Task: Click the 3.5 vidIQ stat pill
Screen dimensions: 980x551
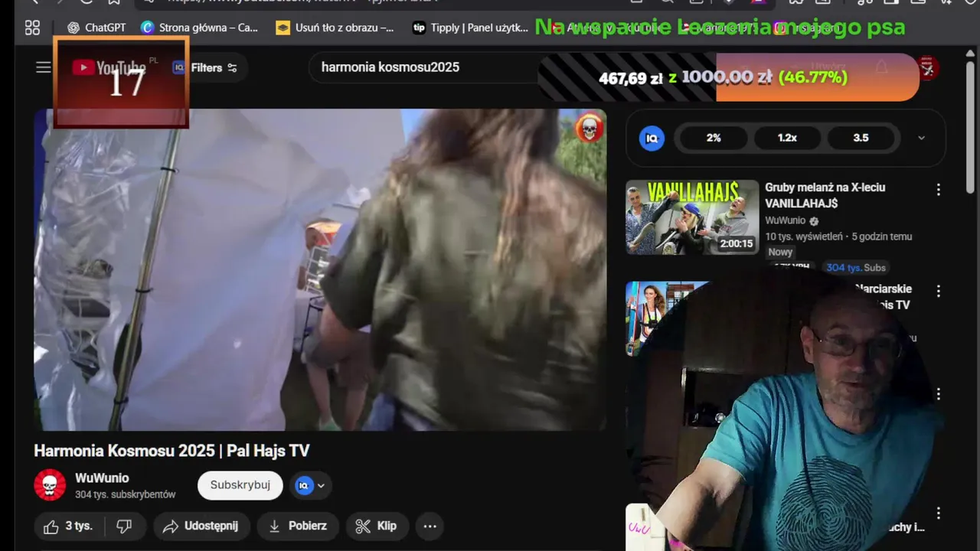Action: coord(861,138)
